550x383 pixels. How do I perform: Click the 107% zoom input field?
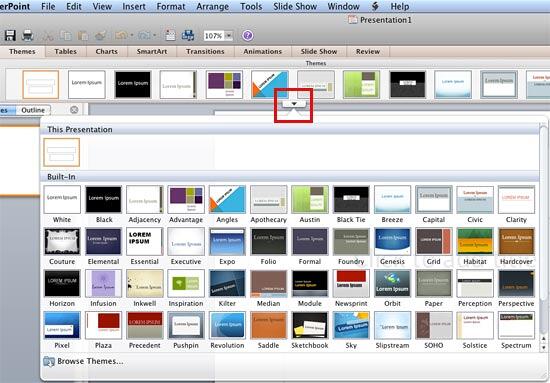point(214,36)
